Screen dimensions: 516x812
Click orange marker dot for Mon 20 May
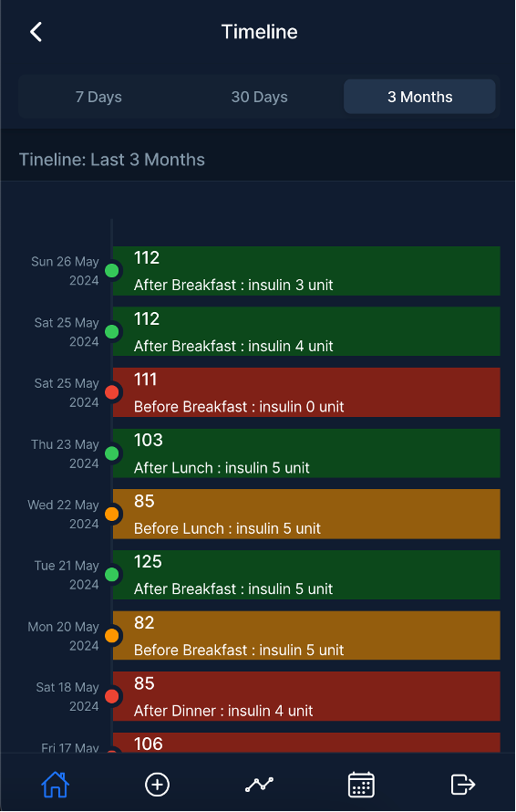point(112,635)
